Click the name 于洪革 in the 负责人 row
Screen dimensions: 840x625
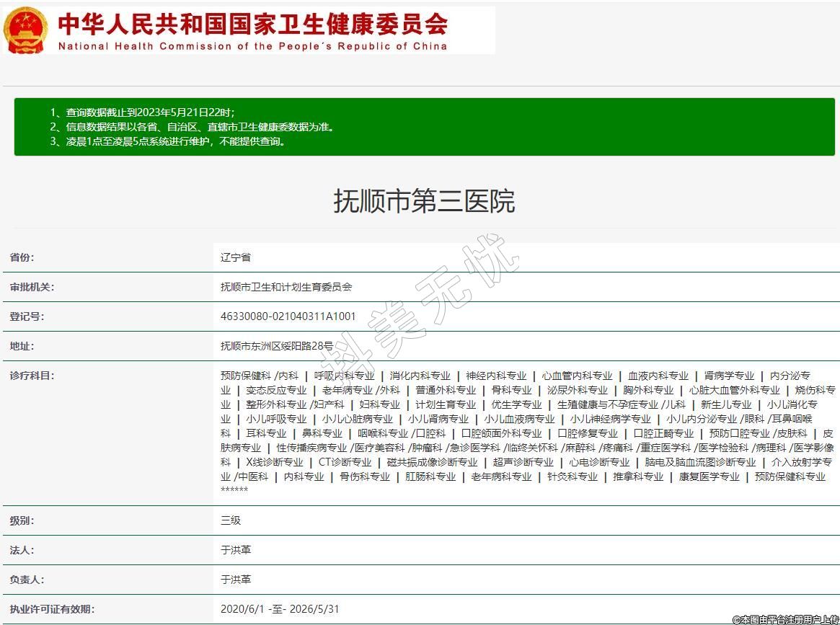tap(236, 580)
